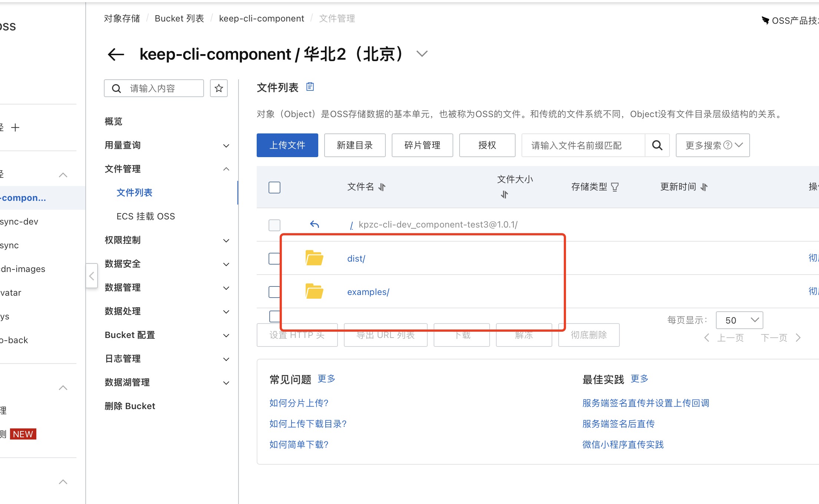
Task: Click the document icon beside 文件列表
Action: pyautogui.click(x=310, y=87)
